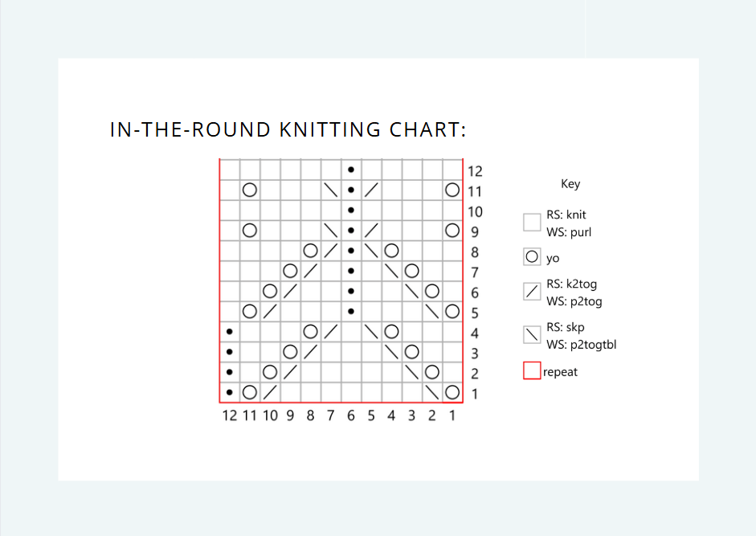756x536 pixels.
Task: Click the empty knit square in the key
Action: point(532,223)
